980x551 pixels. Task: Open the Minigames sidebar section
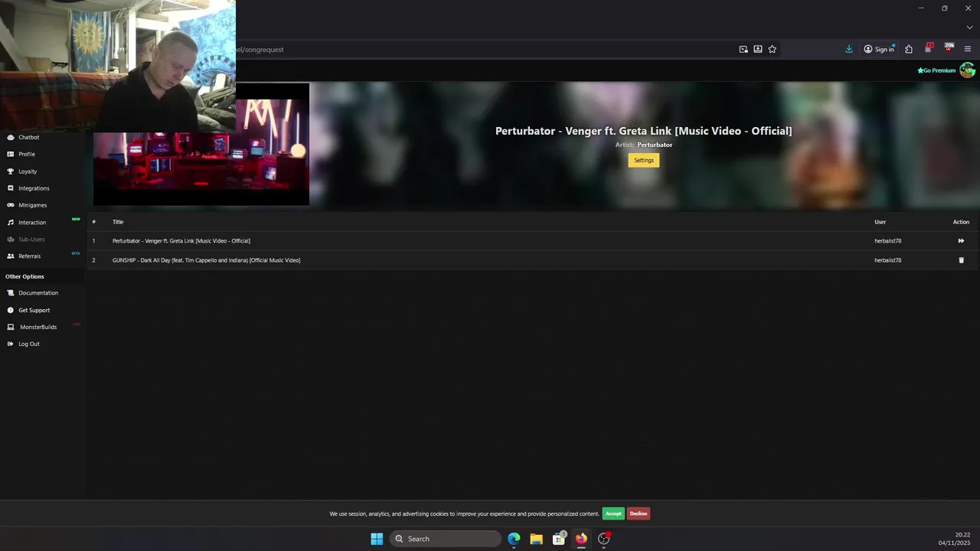32,205
